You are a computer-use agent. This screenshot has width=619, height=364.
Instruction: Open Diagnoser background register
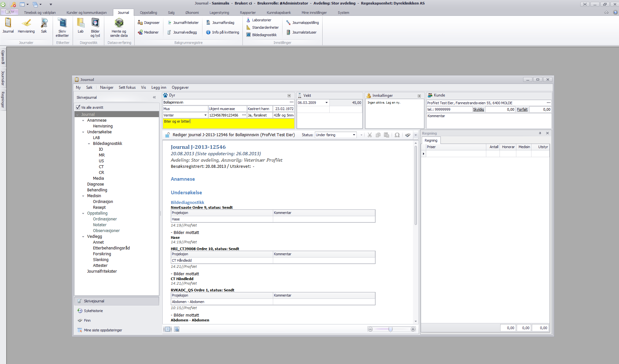(x=149, y=23)
